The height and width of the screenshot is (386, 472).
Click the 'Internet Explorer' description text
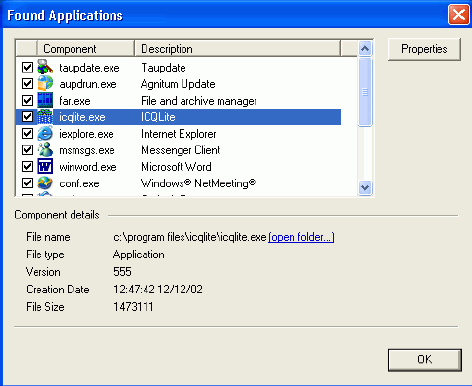179,134
